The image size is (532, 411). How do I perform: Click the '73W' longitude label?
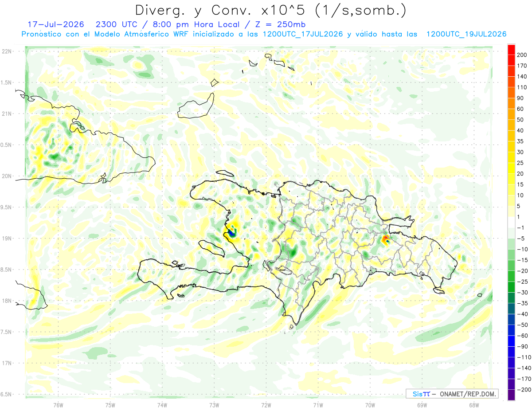click(x=214, y=405)
